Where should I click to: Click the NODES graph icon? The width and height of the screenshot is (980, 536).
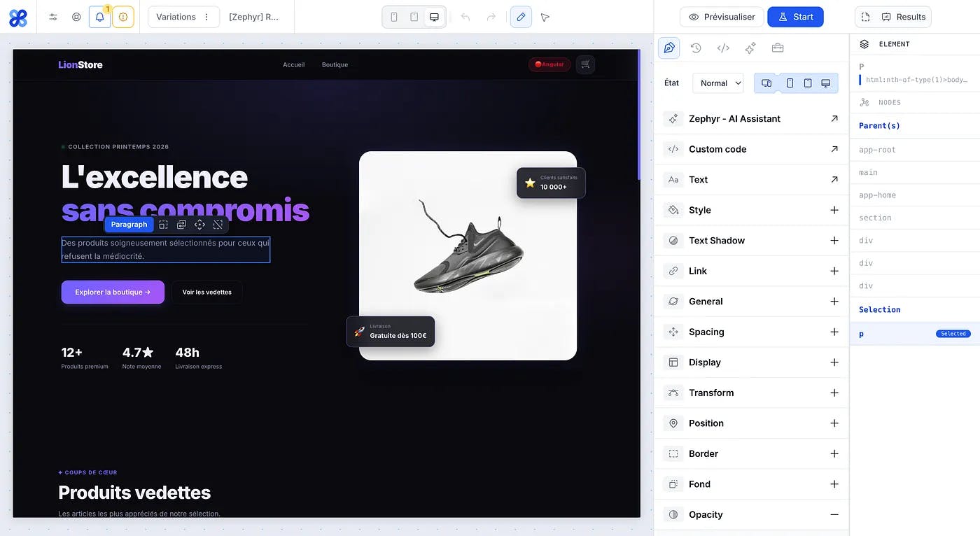(x=864, y=103)
